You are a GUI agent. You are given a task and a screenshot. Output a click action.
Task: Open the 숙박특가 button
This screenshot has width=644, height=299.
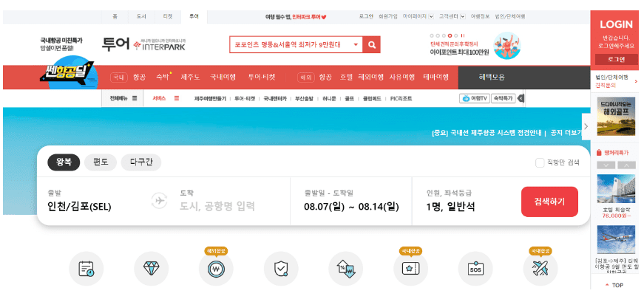coord(503,98)
